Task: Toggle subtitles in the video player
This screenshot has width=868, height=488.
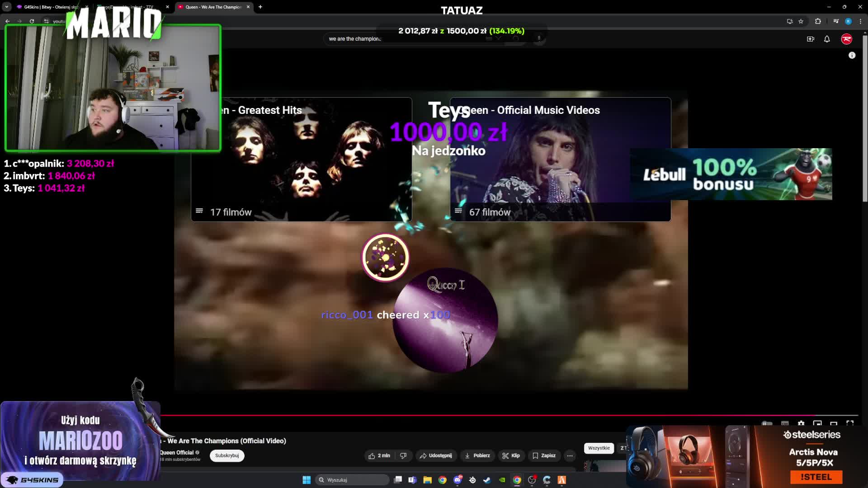Action: coord(785,423)
